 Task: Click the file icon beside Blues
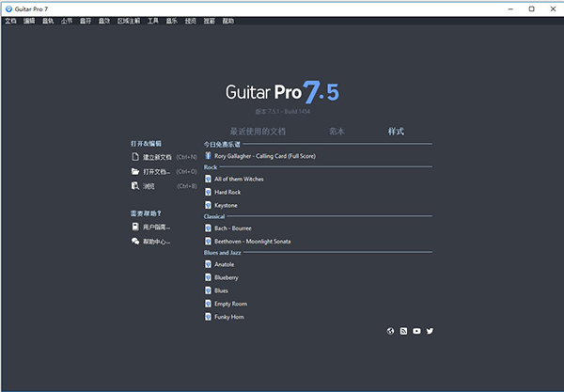click(x=208, y=290)
